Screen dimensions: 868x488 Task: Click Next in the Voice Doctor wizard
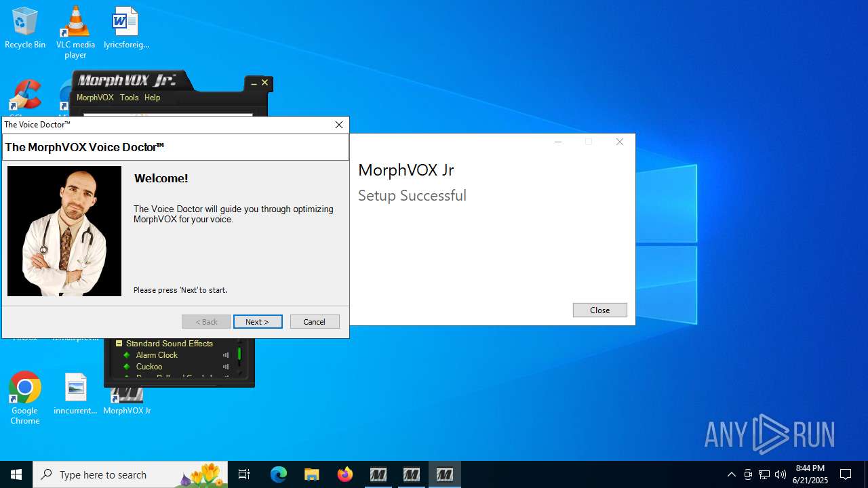click(258, 322)
